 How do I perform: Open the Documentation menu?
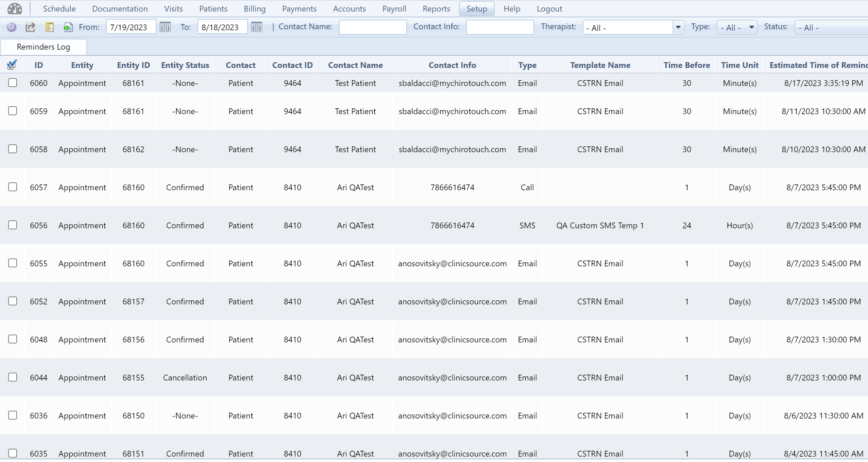pyautogui.click(x=120, y=9)
